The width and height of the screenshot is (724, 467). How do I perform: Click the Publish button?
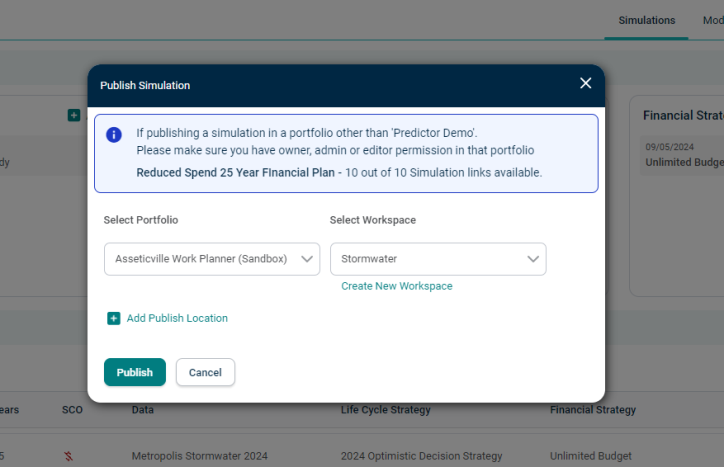point(135,372)
